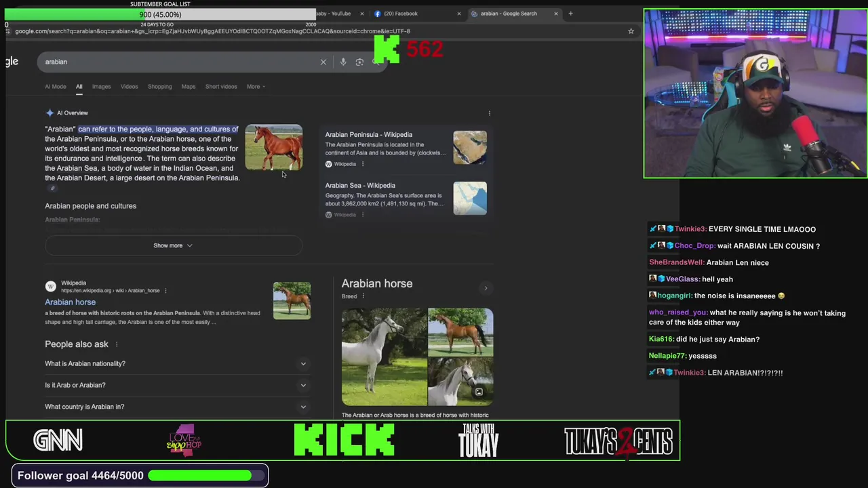This screenshot has width=868, height=488.
Task: Click image expand icon on horse photos
Action: (x=479, y=392)
